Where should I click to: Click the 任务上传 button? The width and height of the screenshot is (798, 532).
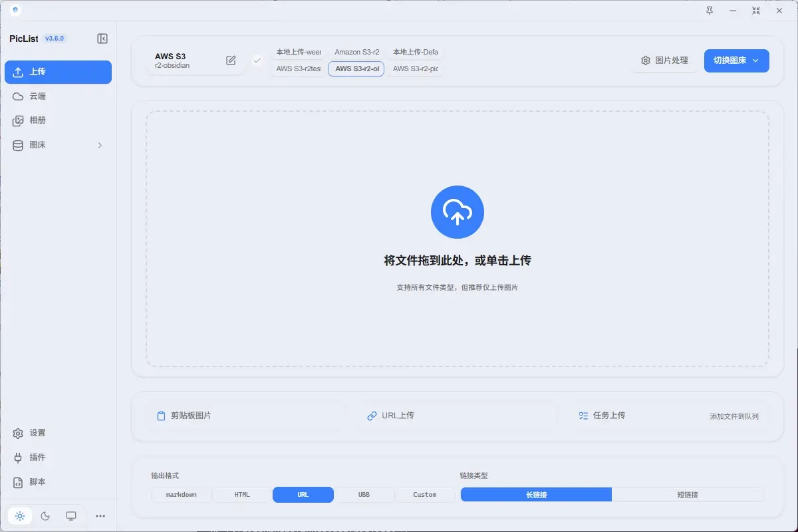click(x=602, y=416)
